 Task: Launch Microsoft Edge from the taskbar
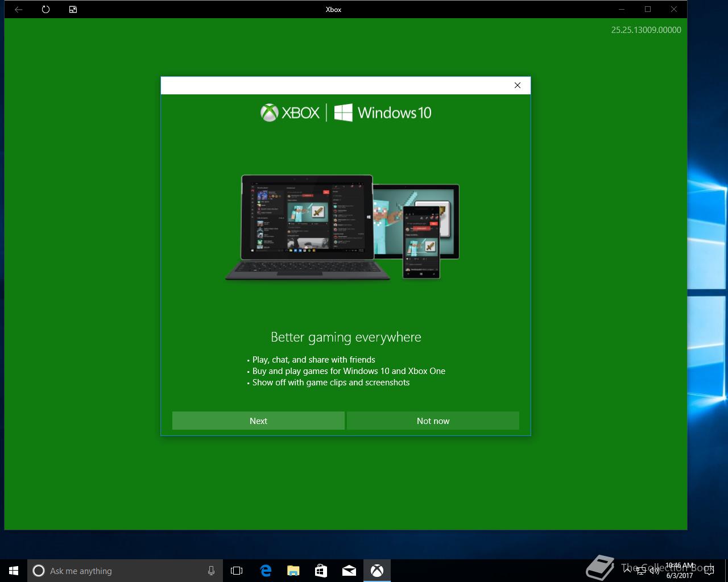pos(266,571)
